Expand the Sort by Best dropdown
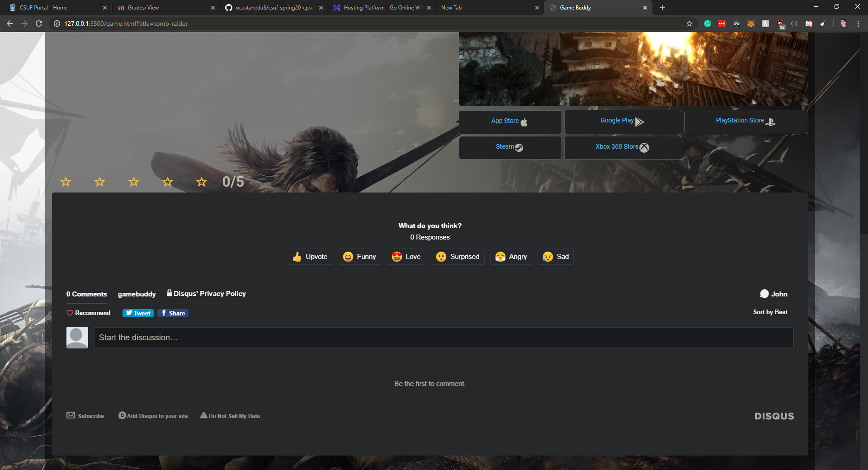 [771, 312]
